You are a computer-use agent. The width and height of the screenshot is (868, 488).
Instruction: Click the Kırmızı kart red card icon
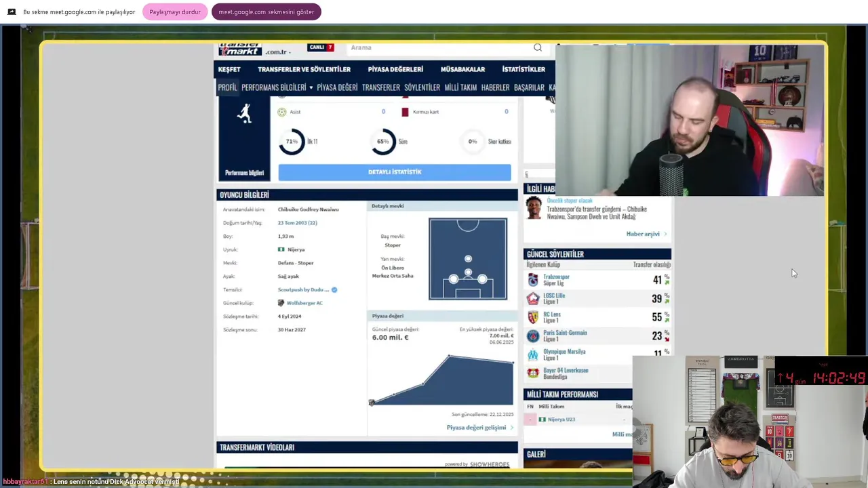405,112
